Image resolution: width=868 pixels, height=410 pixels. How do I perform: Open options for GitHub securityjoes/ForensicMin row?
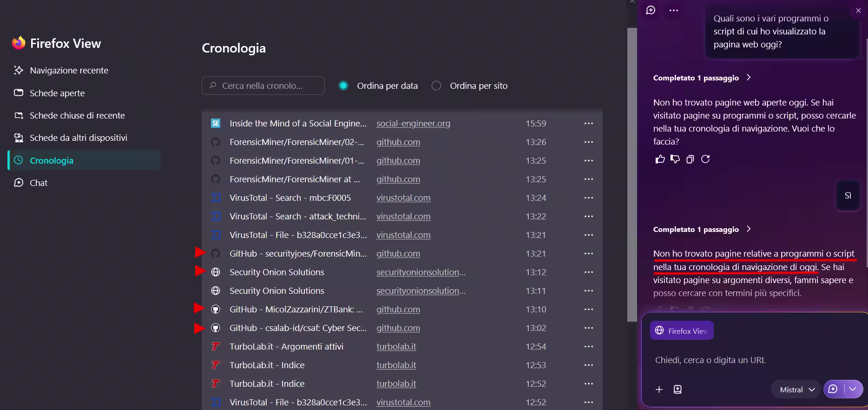(589, 253)
